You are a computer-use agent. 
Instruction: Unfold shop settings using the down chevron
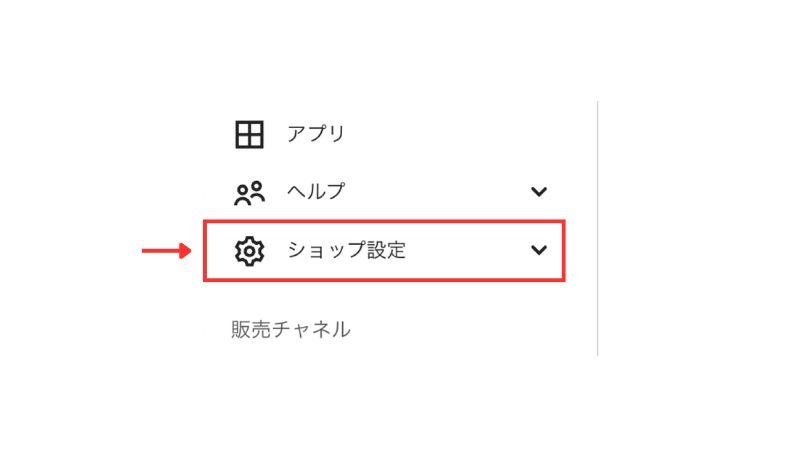pos(539,250)
